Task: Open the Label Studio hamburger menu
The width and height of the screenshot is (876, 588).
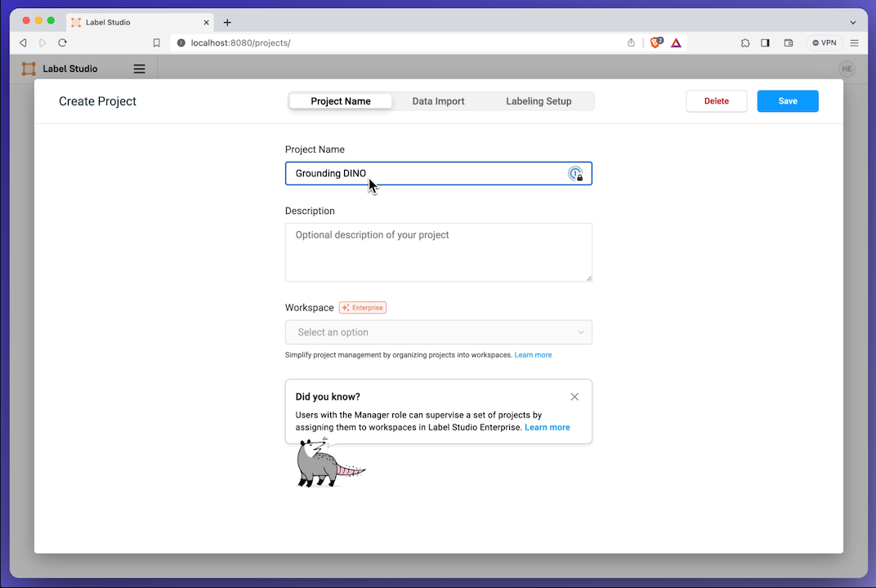Action: (x=139, y=69)
